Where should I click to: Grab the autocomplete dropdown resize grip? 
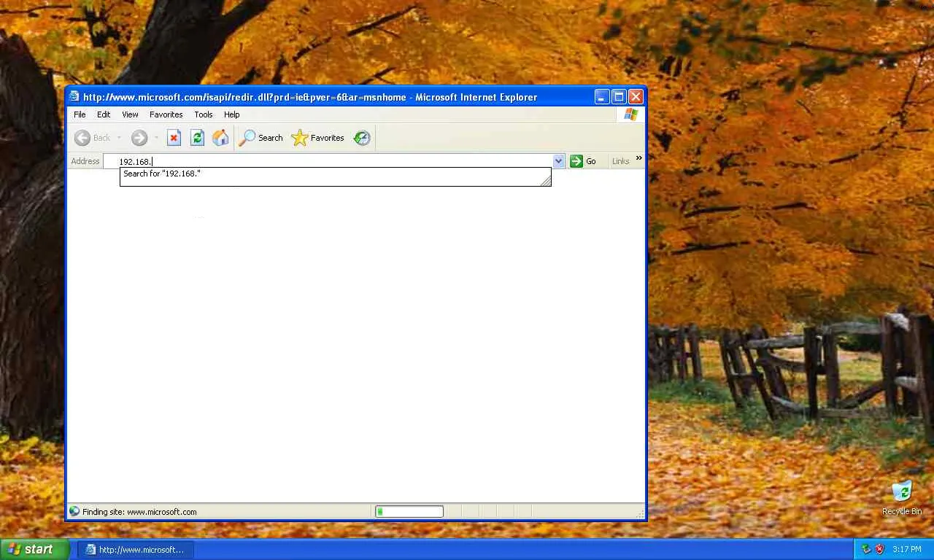click(545, 180)
